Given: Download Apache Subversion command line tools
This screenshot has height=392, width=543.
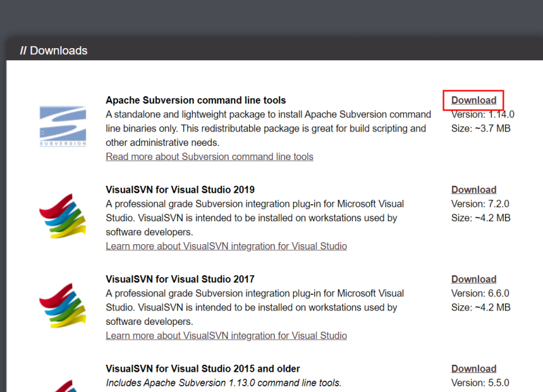Looking at the screenshot, I should click(474, 100).
